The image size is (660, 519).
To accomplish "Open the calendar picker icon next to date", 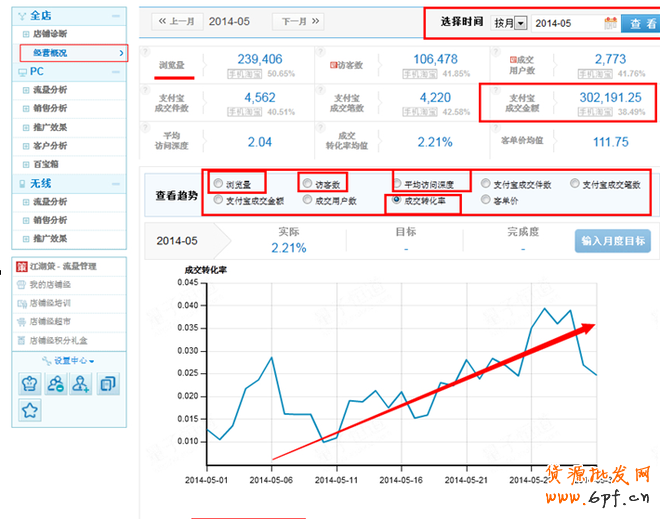I will tap(610, 23).
